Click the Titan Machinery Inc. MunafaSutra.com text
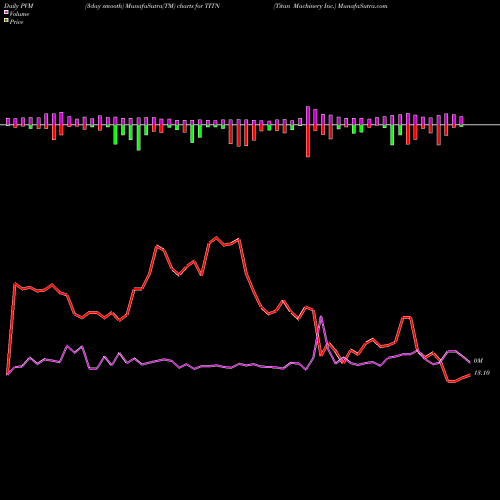500x500 pixels. pyautogui.click(x=330, y=6)
